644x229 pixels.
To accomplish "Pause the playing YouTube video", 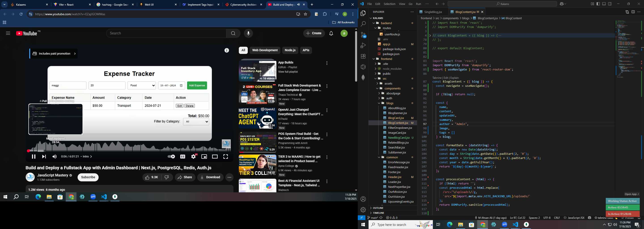I will tap(34, 157).
